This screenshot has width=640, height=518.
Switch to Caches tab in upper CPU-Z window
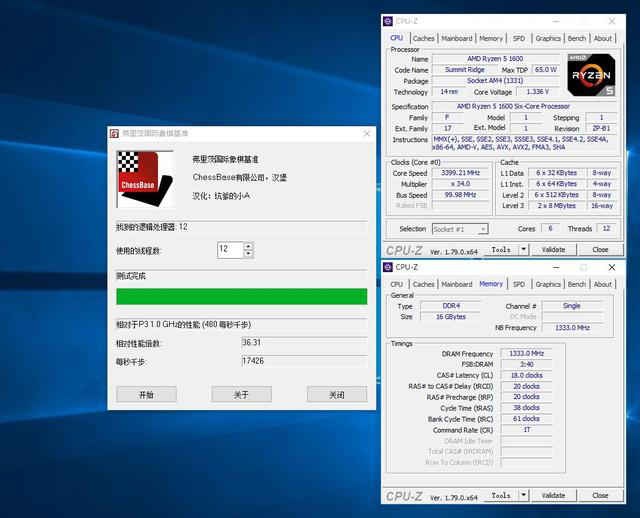(x=424, y=39)
